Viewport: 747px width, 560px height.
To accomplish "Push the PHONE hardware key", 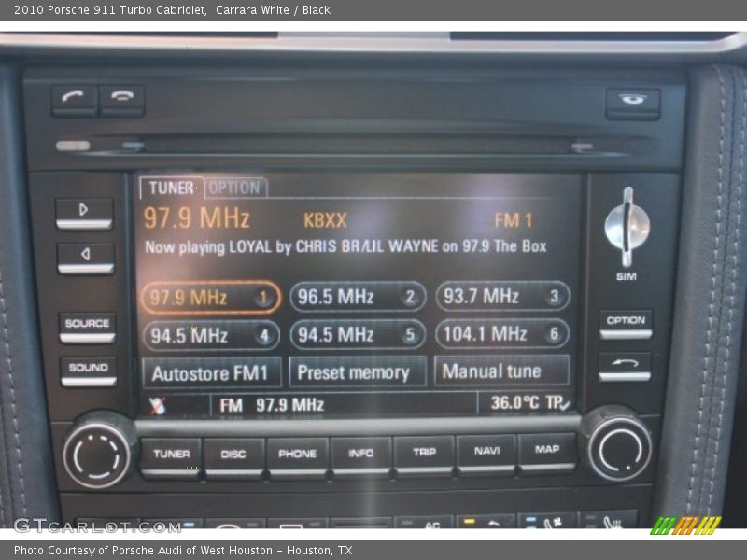I will [297, 456].
